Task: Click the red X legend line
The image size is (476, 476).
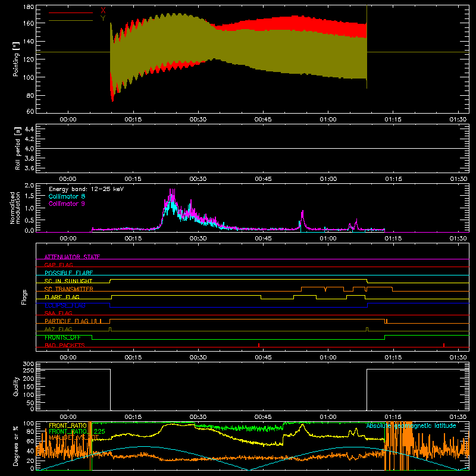Action: pos(71,12)
